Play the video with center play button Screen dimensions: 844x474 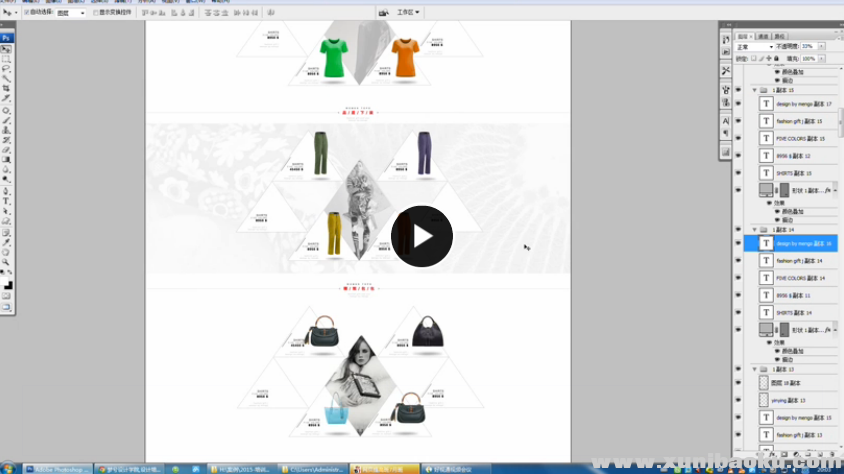421,237
